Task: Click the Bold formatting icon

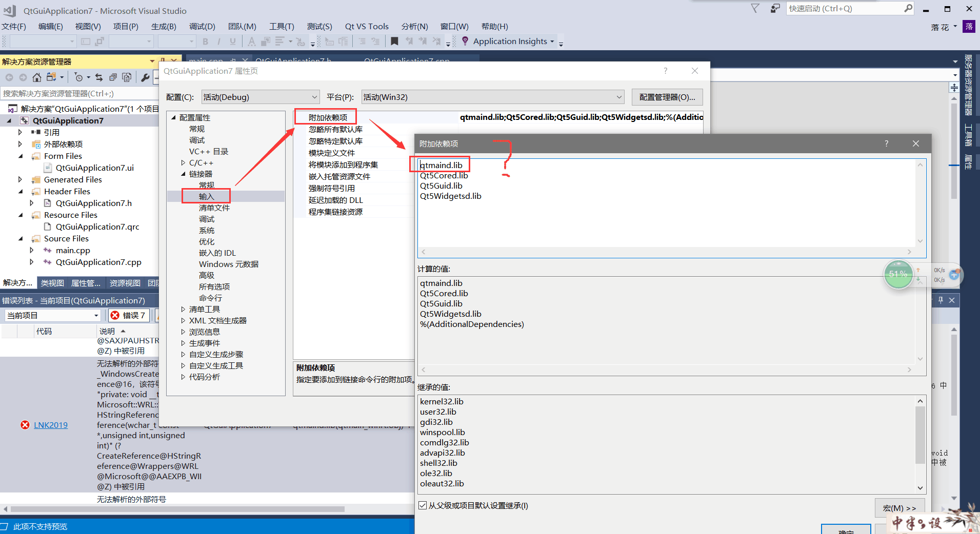Action: (x=205, y=42)
